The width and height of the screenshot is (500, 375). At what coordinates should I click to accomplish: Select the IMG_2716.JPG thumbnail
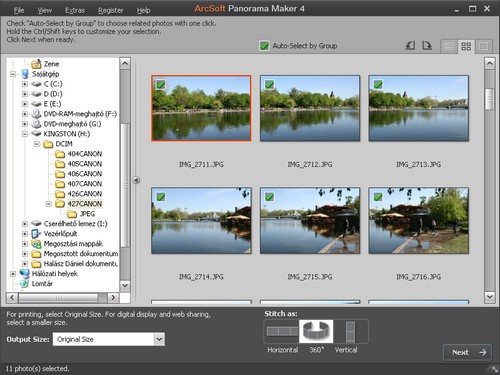(x=419, y=221)
